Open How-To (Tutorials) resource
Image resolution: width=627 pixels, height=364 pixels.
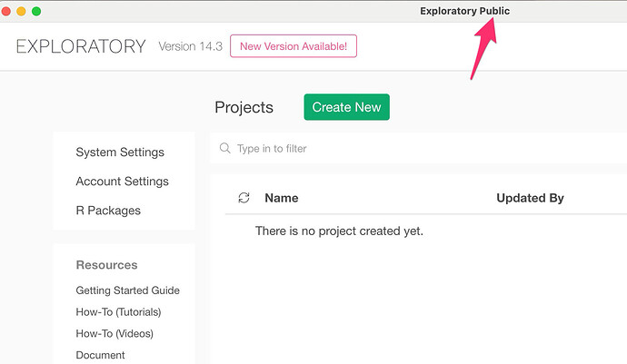click(x=118, y=312)
